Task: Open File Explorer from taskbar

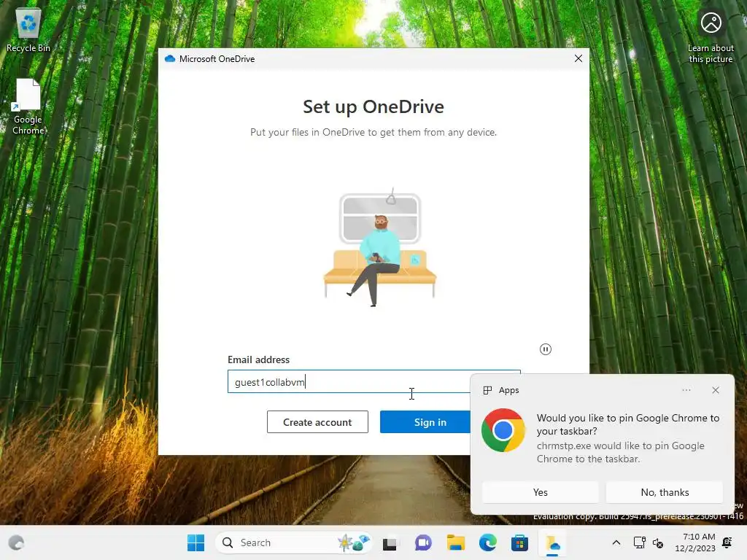Action: [x=455, y=542]
